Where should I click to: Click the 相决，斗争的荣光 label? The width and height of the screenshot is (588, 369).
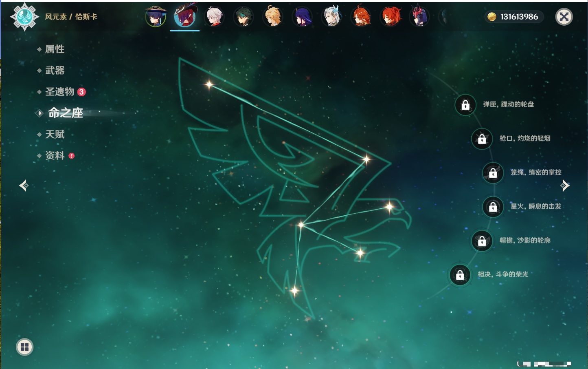[503, 274]
